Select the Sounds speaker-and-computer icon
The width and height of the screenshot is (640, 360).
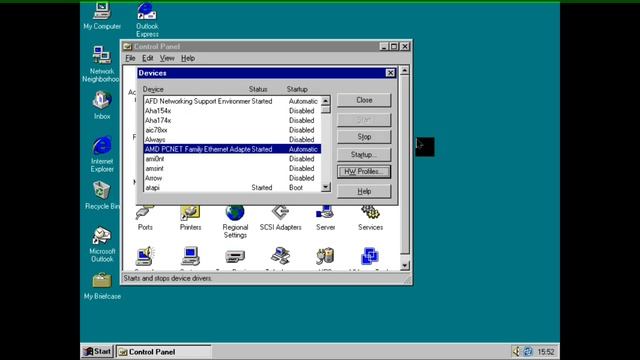click(x=145, y=257)
